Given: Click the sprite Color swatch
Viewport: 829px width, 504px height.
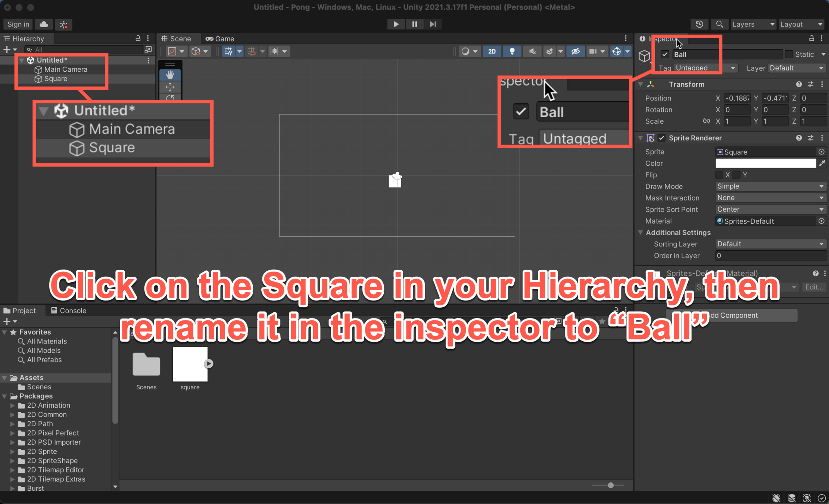Looking at the screenshot, I should click(x=765, y=163).
